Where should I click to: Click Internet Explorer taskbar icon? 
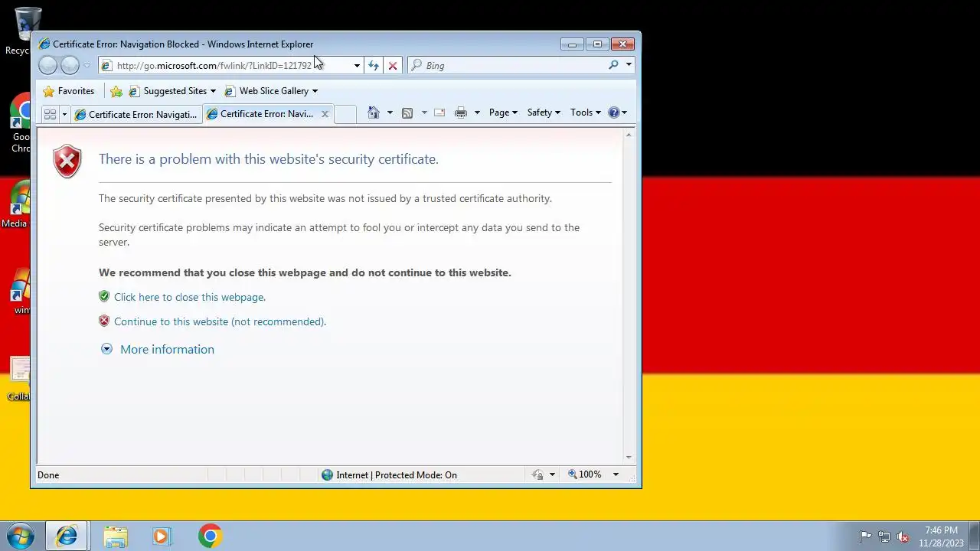click(66, 536)
